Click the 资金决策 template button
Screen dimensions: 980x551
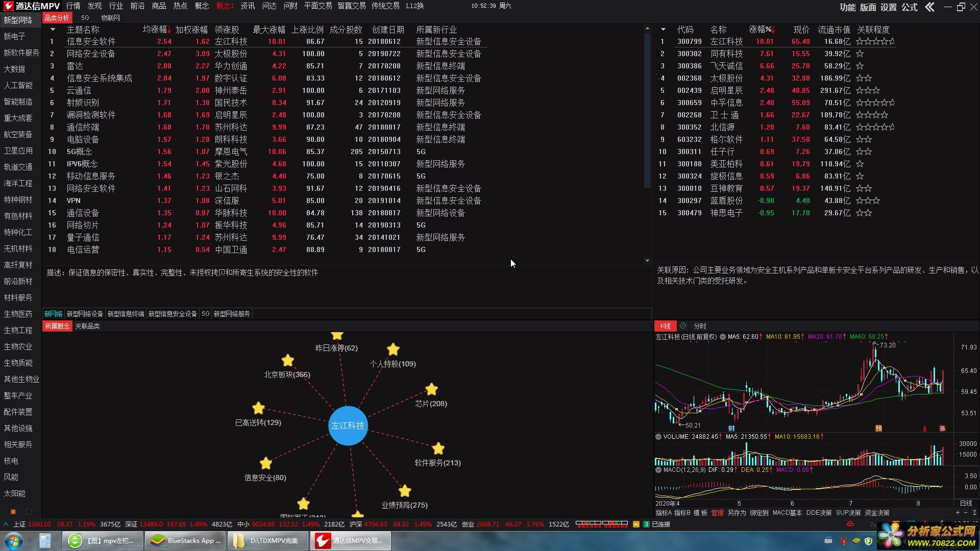pos(877,513)
